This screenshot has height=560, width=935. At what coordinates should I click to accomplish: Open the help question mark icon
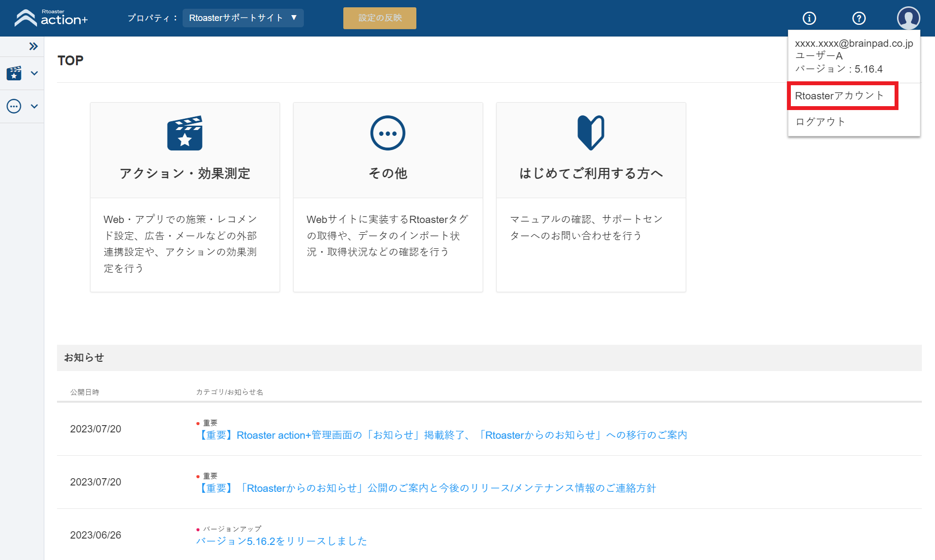859,18
